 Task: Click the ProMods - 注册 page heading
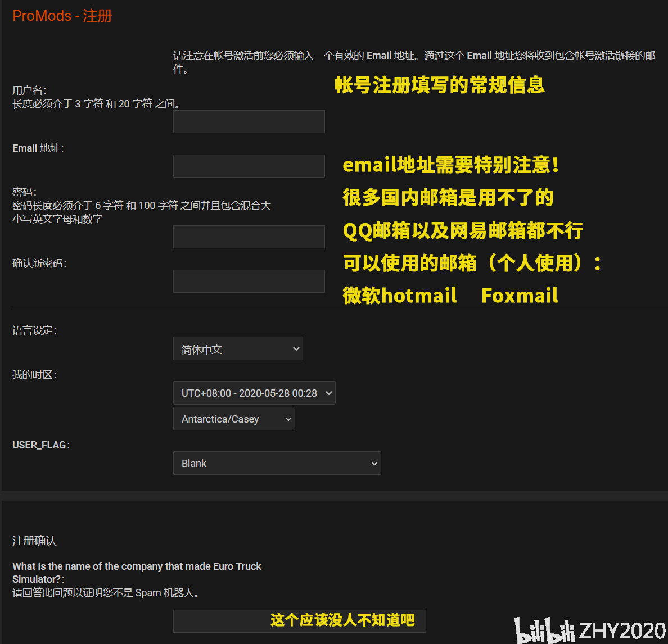pyautogui.click(x=62, y=16)
